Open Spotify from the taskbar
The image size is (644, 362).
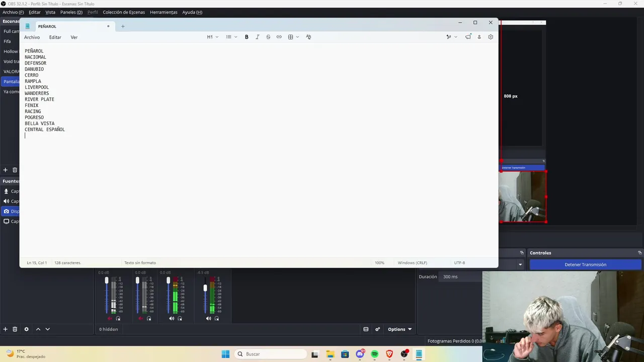(374, 354)
